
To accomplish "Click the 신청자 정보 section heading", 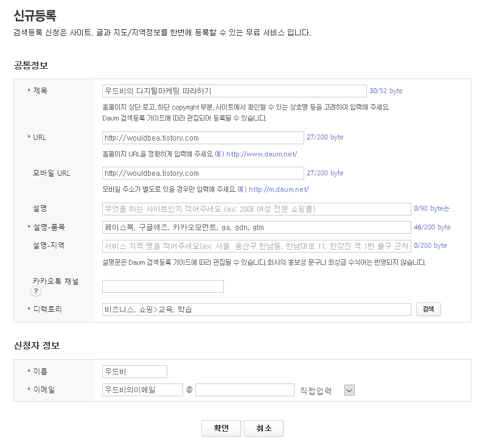I will (37, 346).
